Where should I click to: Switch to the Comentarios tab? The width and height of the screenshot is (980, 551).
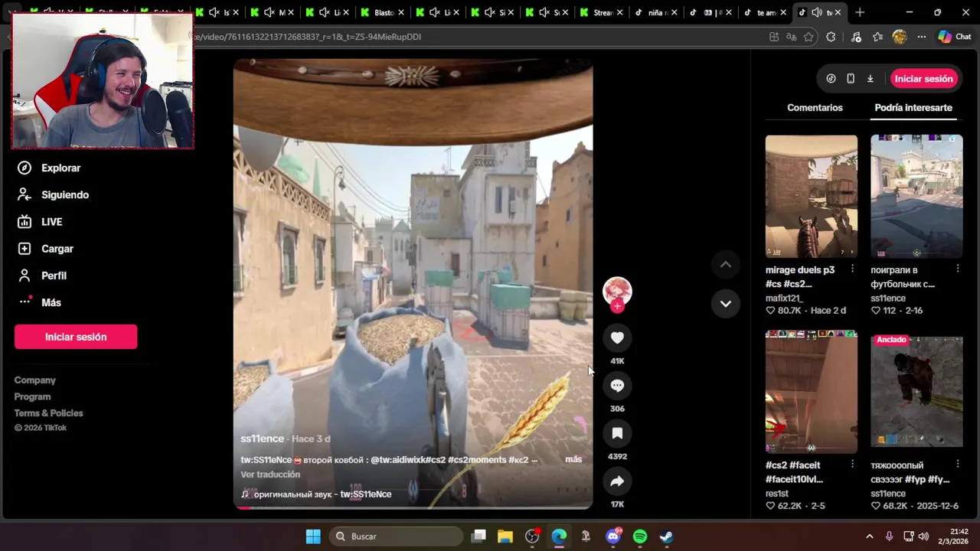[x=815, y=108]
